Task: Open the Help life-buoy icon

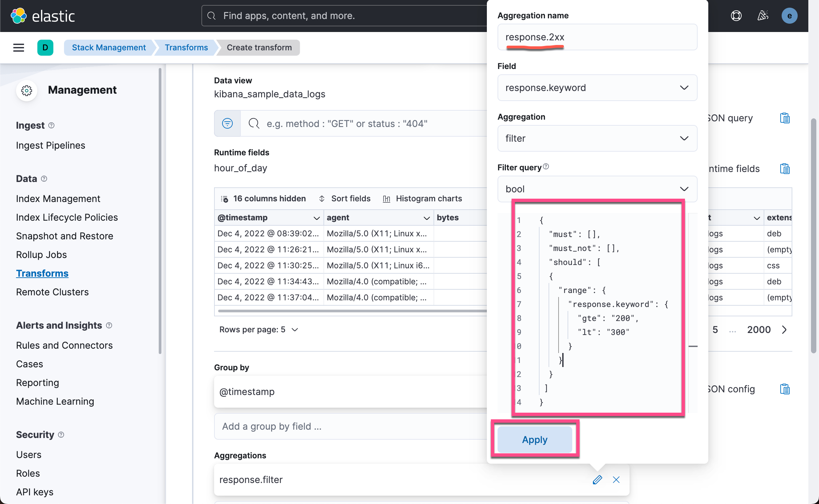Action: (x=736, y=15)
